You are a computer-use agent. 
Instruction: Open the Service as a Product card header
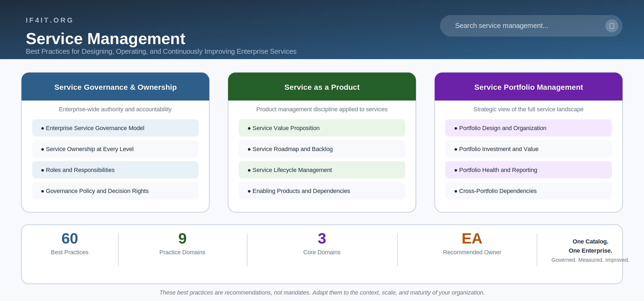click(322, 87)
